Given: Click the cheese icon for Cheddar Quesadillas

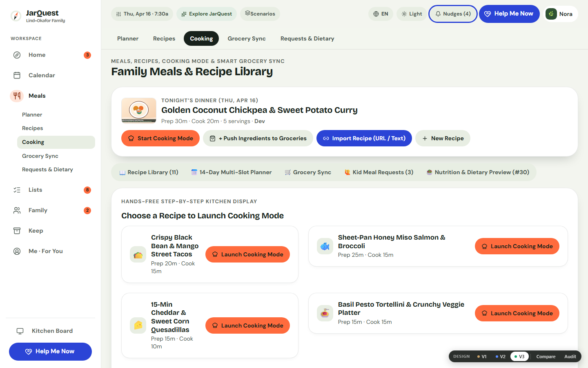Looking at the screenshot, I should pos(138,325).
